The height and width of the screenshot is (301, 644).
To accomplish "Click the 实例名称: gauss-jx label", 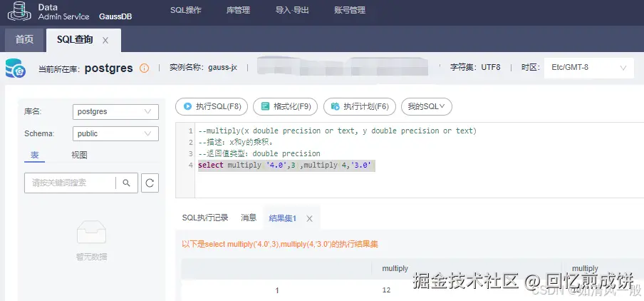I will (203, 68).
